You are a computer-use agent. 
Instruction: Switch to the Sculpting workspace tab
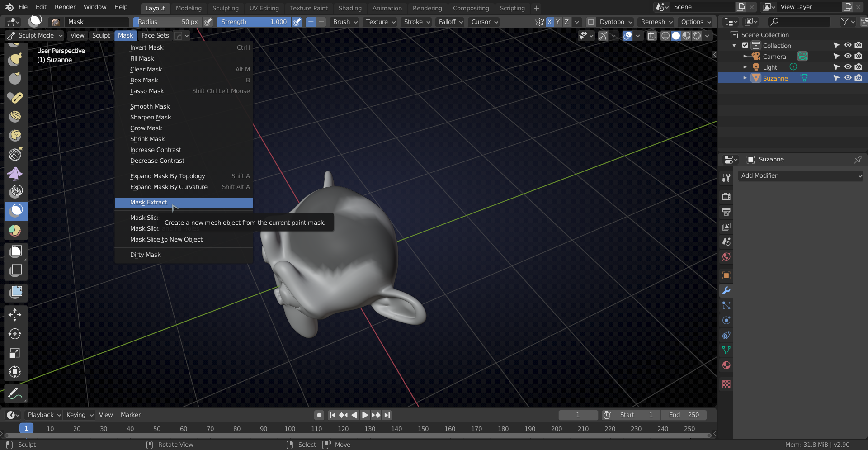(225, 8)
